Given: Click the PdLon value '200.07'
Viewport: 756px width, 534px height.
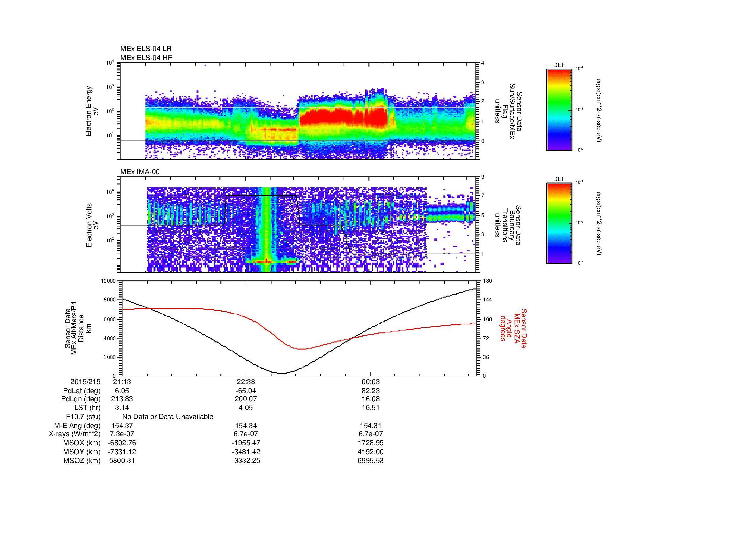Looking at the screenshot, I should [246, 399].
